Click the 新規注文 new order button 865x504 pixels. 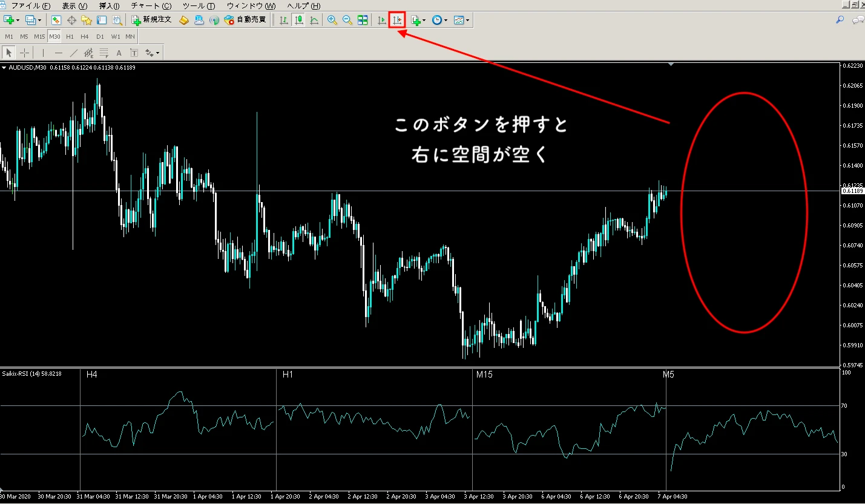pyautogui.click(x=151, y=20)
